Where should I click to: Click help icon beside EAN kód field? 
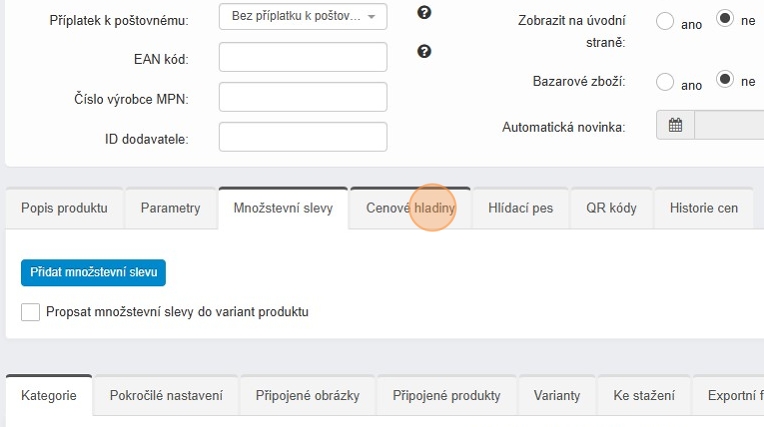pos(424,51)
